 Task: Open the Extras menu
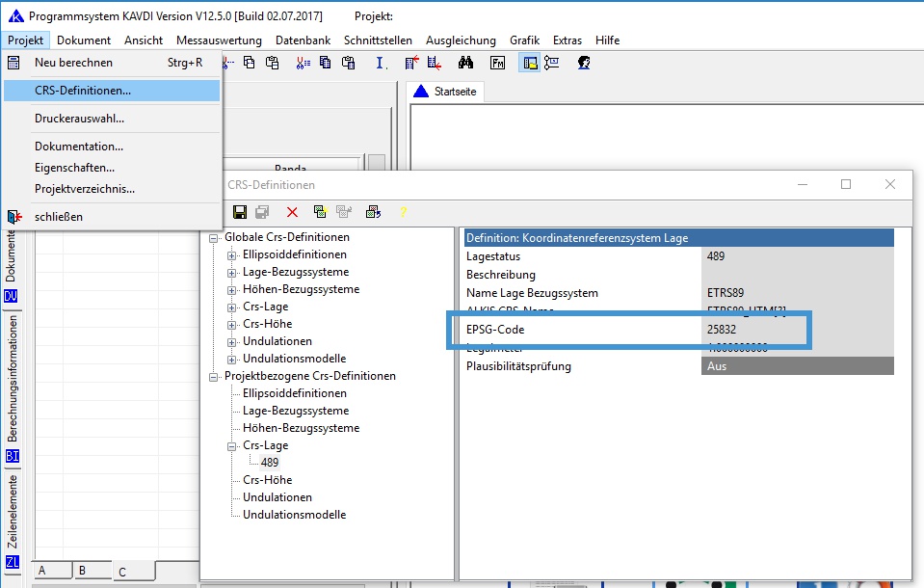(567, 40)
